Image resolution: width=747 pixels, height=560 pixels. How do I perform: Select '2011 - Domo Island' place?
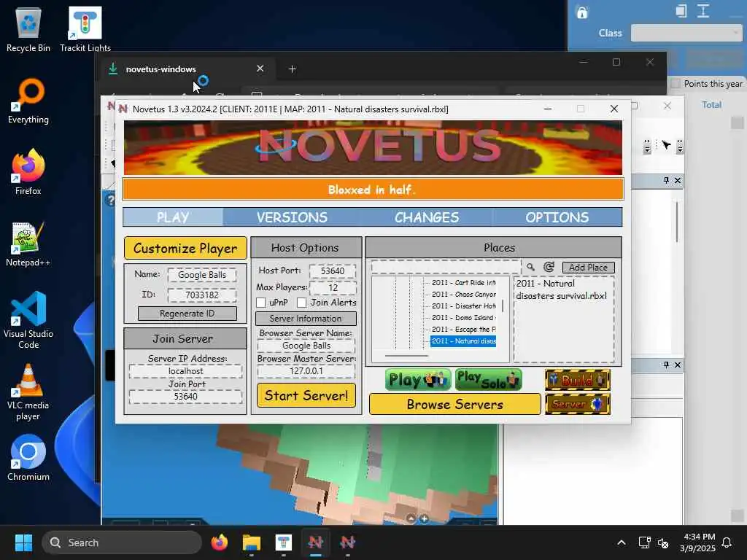463,318
